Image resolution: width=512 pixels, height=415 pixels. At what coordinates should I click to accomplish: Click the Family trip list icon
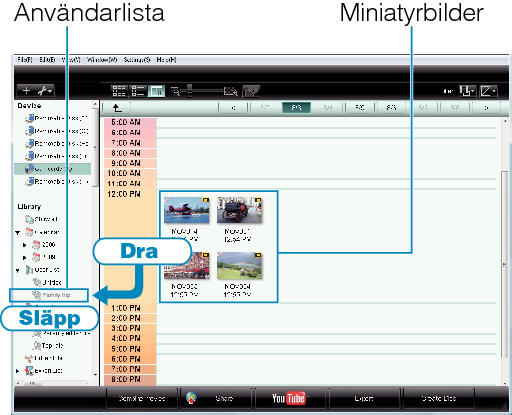point(36,295)
